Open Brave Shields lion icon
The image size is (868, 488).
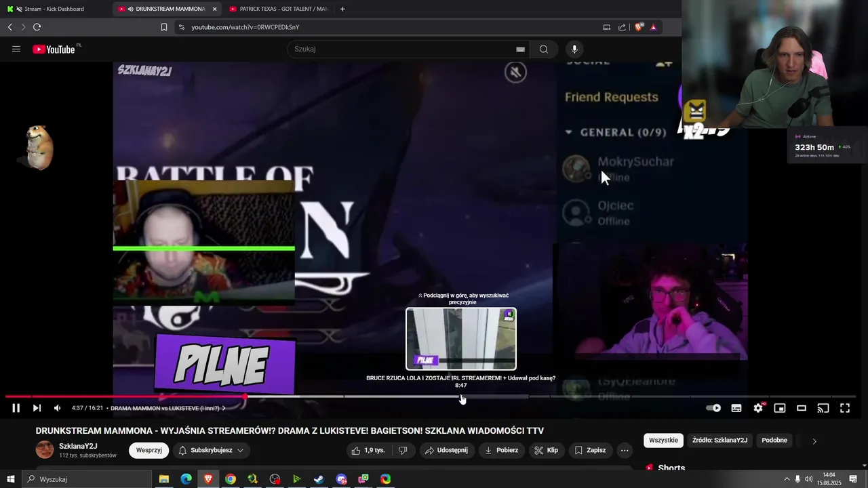(x=639, y=27)
